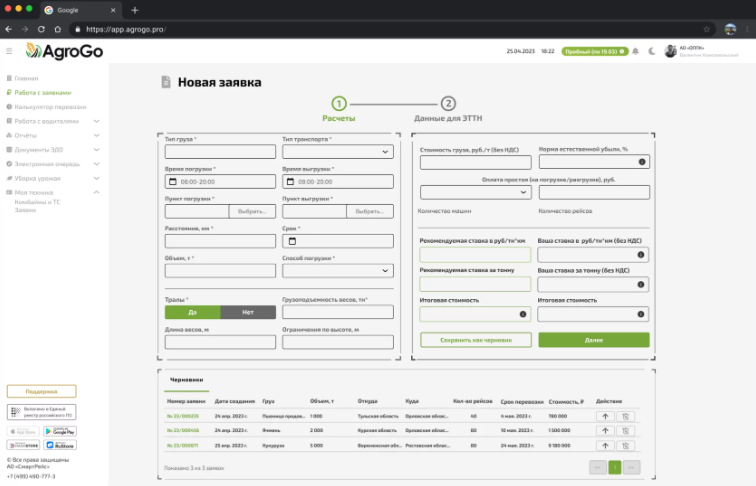This screenshot has width=756, height=486.
Task: Open the Срок date picker icon
Action: 292,241
